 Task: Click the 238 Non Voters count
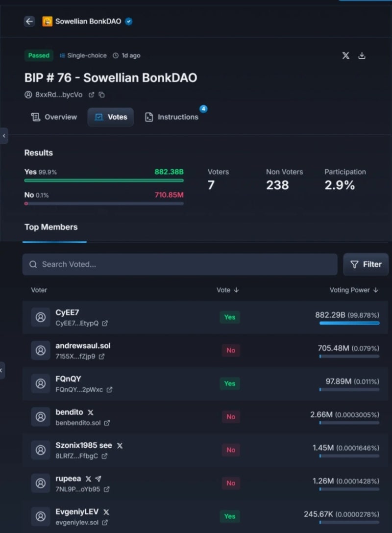pos(277,185)
